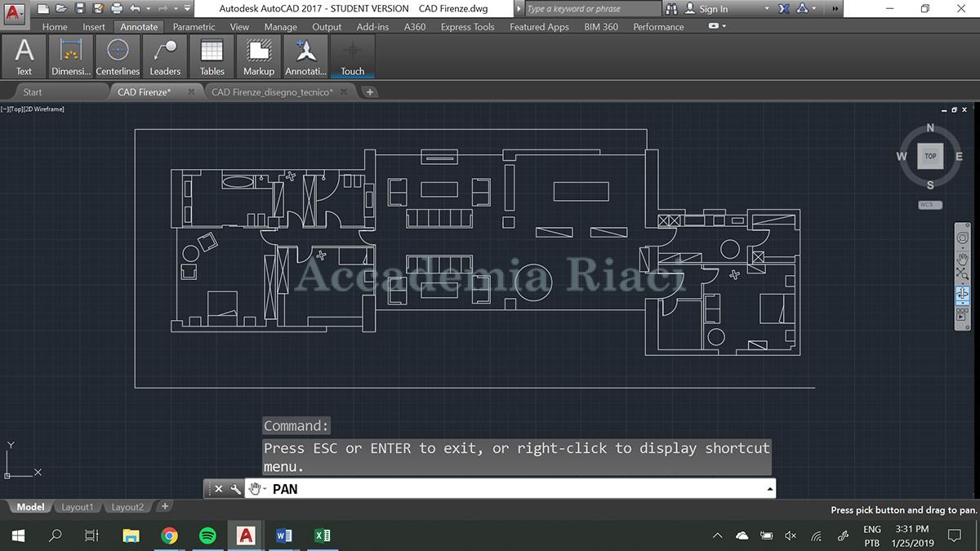Click the Autodesk A360 triangle icon
This screenshot has width=980, height=551.
click(x=802, y=9)
